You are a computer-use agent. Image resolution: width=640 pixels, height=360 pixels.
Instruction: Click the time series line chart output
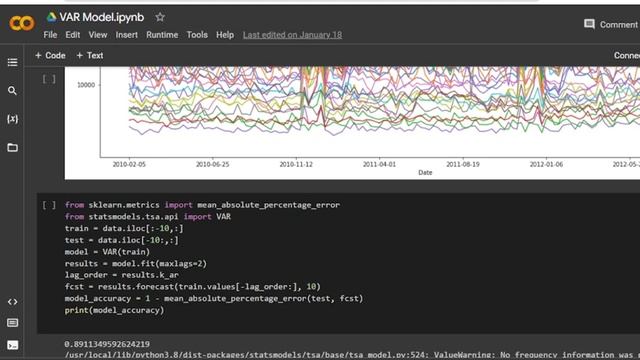352,123
